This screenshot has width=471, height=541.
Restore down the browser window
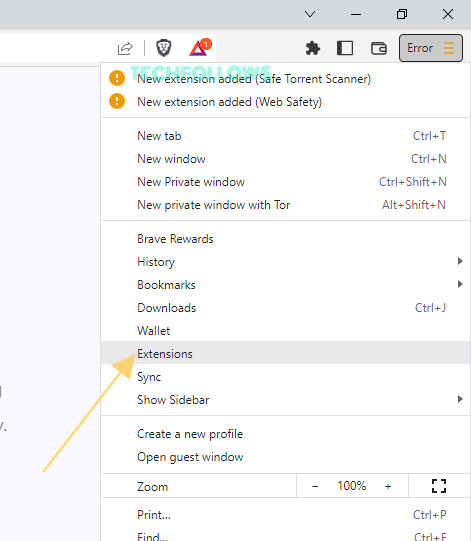tap(402, 14)
